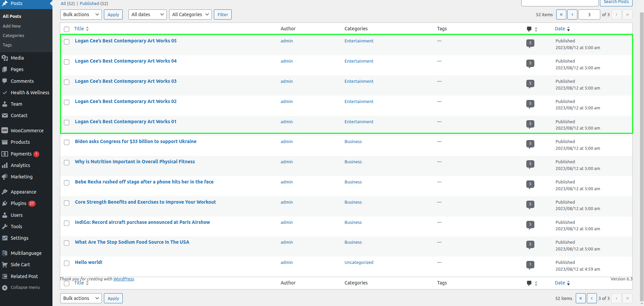
Task: Sort by the header comments bubble icon
Action: (529, 29)
